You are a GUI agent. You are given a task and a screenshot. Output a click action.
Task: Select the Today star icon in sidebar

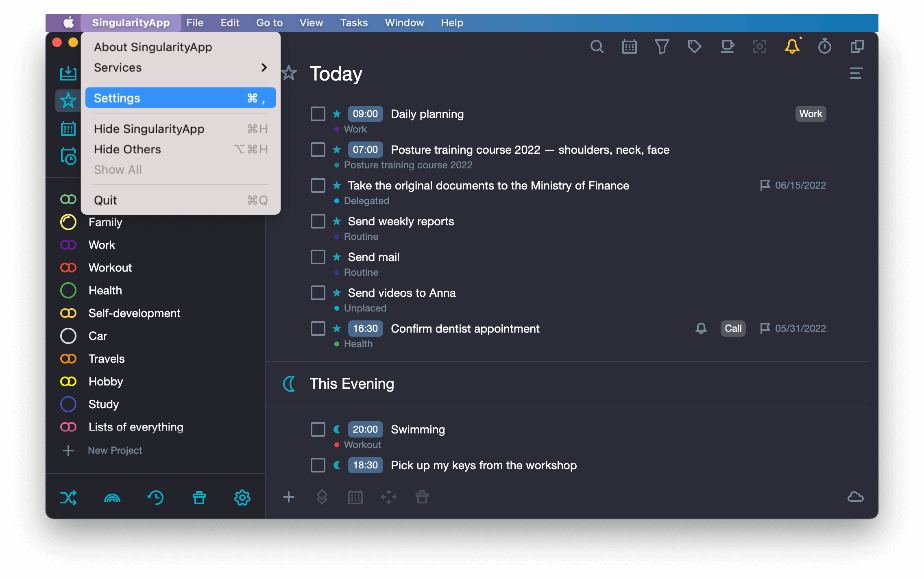point(68,100)
